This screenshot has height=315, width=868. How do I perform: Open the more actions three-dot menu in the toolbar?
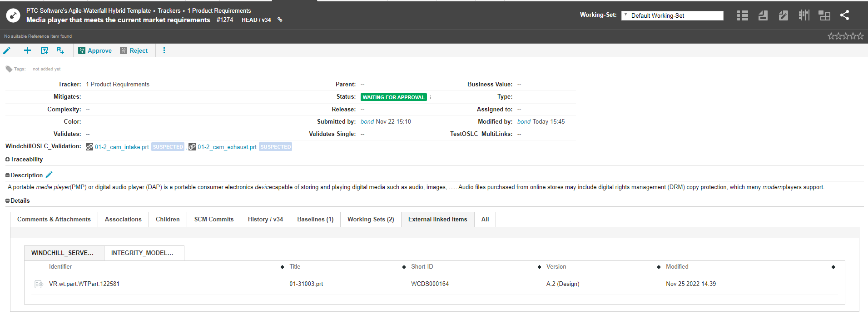[164, 50]
